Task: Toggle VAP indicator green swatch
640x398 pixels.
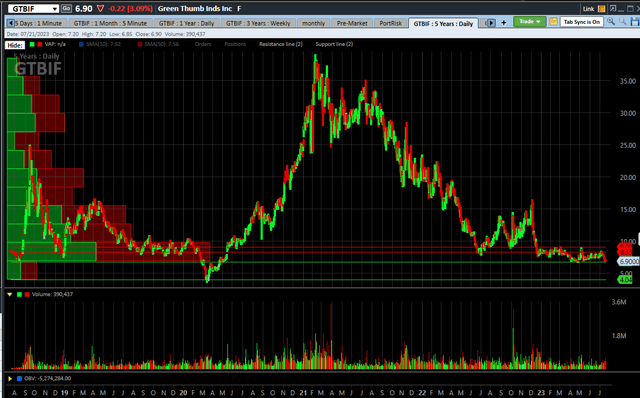Action: point(32,44)
